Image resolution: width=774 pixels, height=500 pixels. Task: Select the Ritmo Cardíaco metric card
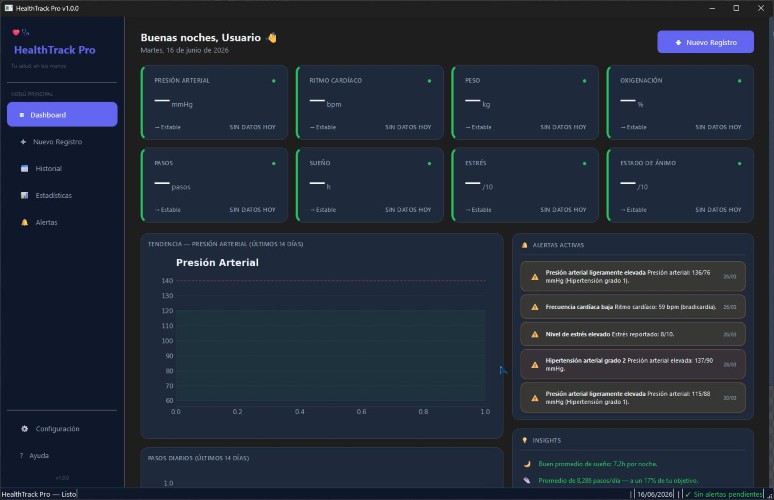click(370, 102)
